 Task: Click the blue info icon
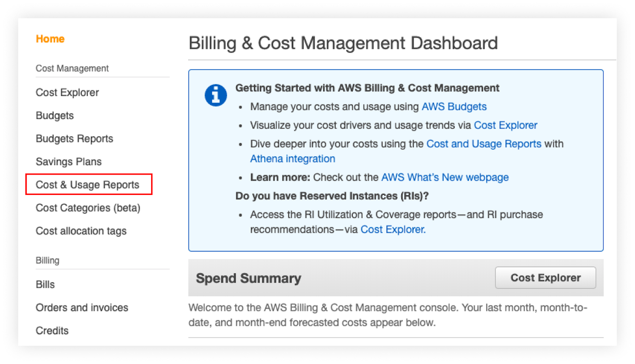[x=216, y=96]
